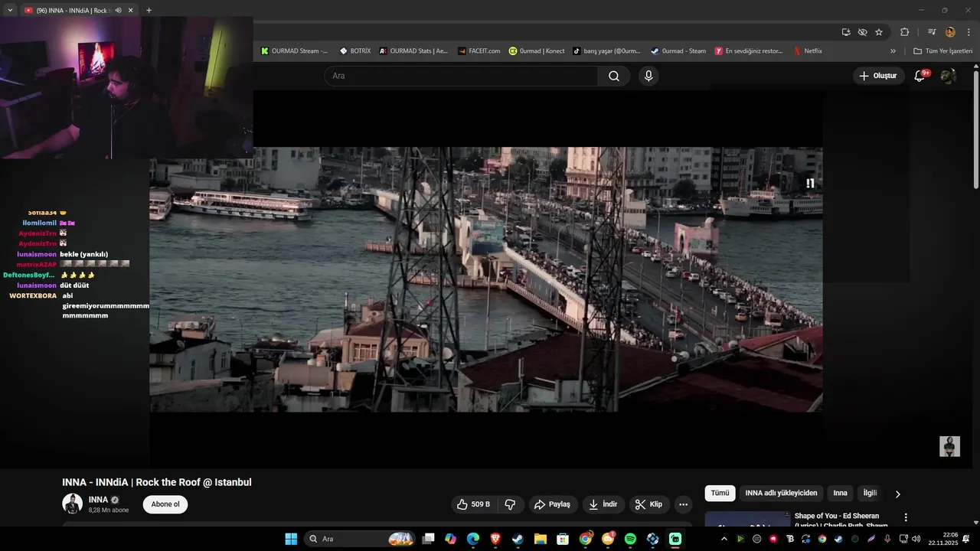Focus the YouTube Ara search field
980x551 pixels.
coord(461,76)
